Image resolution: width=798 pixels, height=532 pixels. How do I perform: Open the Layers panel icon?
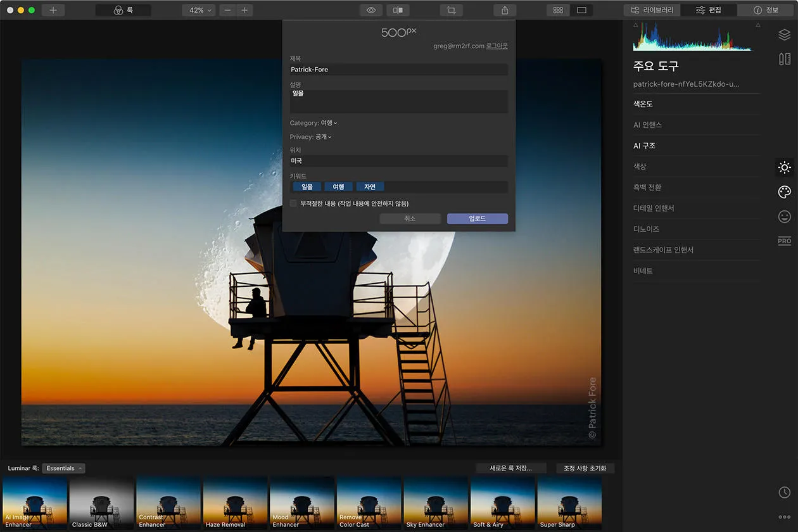(x=785, y=35)
